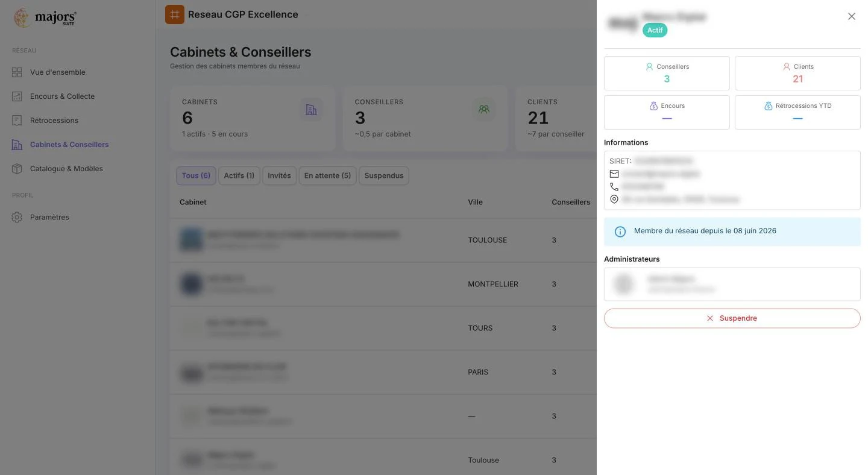Select the En attente (5) filter tab

click(x=327, y=175)
